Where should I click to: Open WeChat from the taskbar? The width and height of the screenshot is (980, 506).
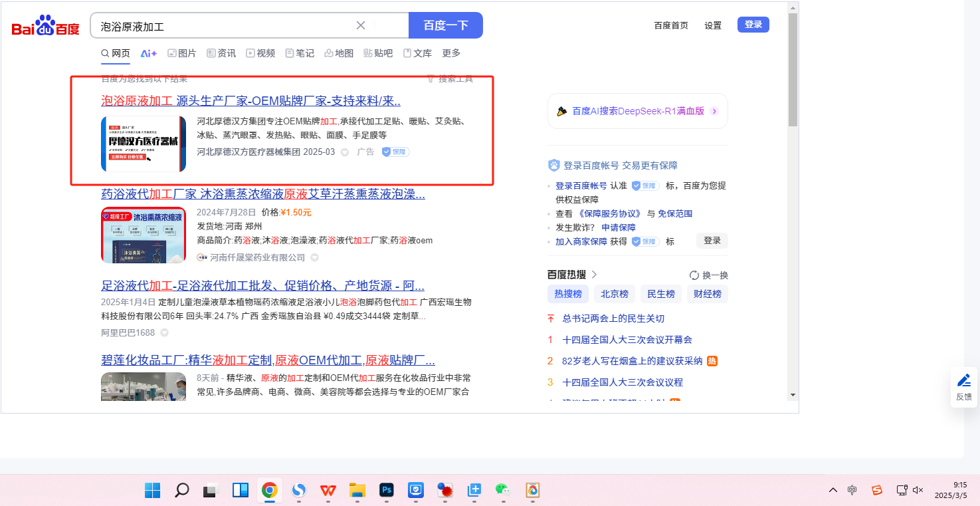coord(502,491)
